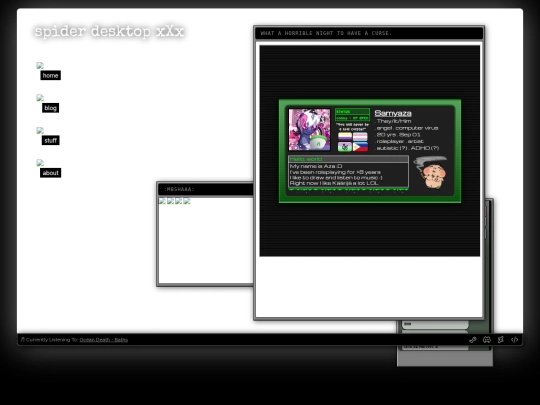This screenshot has height=405, width=540.
Task: Click the 'Hello, world' header on card
Action: [348, 159]
